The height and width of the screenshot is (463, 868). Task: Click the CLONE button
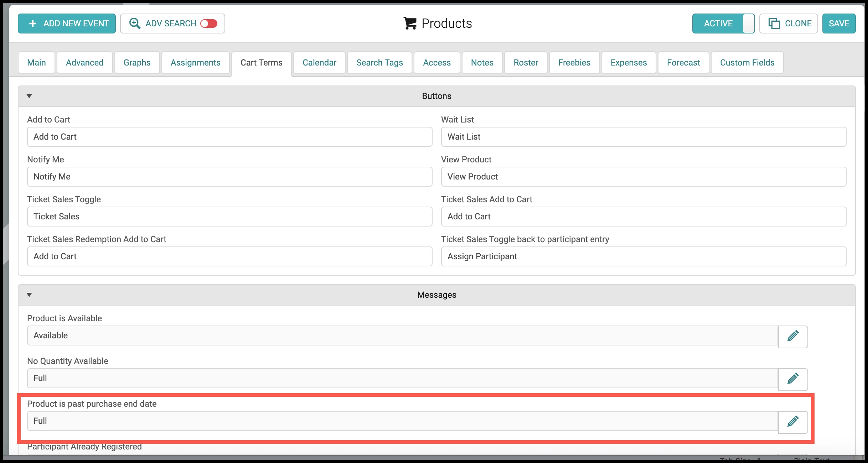(789, 24)
